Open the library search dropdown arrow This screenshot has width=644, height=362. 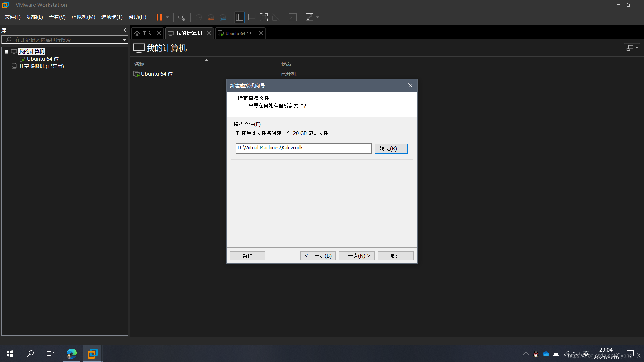(124, 40)
